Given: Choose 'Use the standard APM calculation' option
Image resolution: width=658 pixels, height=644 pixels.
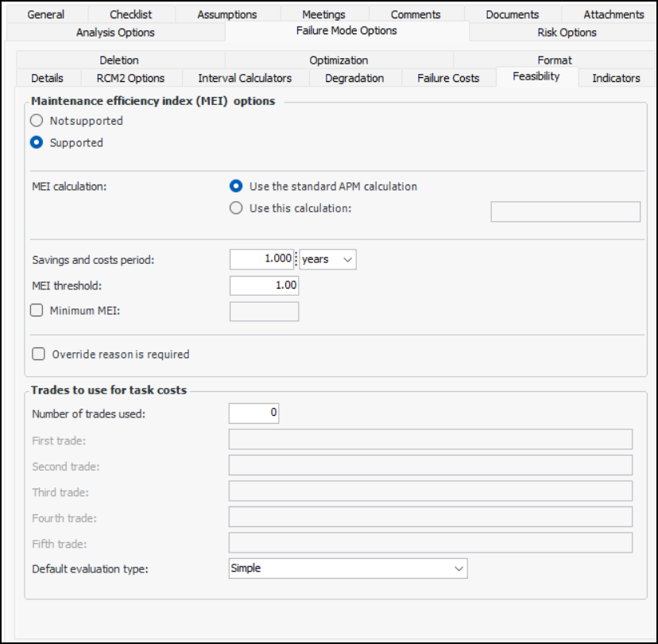Looking at the screenshot, I should click(x=235, y=186).
